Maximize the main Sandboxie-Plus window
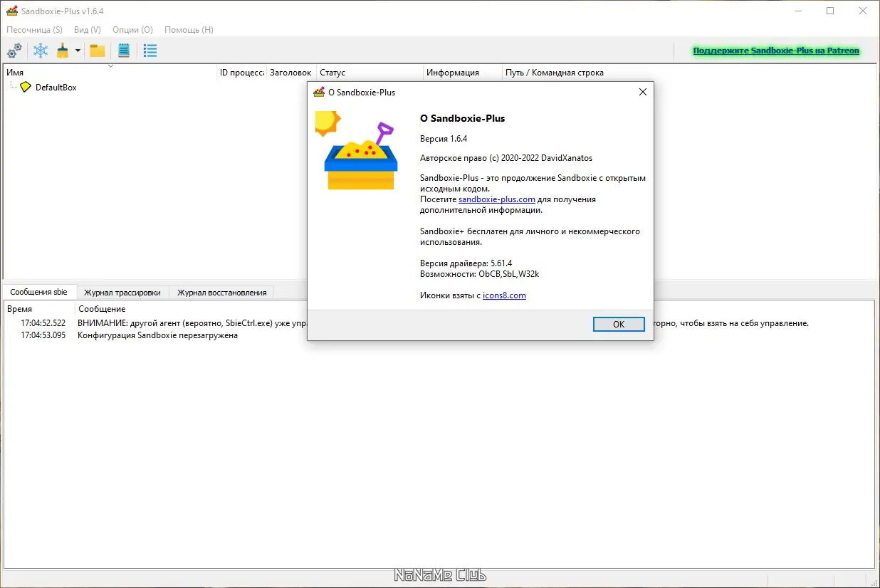Screen dimensions: 880x588 point(830,11)
